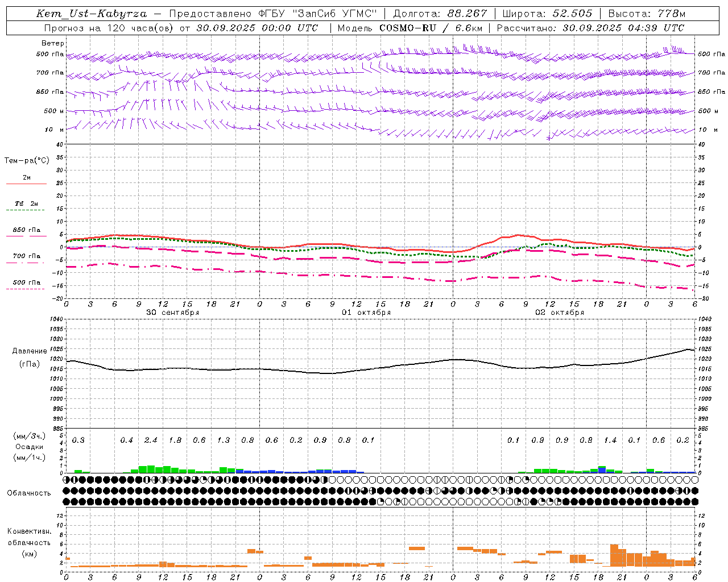Click the "Ветер" wind panel label
728x582 pixels.
click(53, 43)
